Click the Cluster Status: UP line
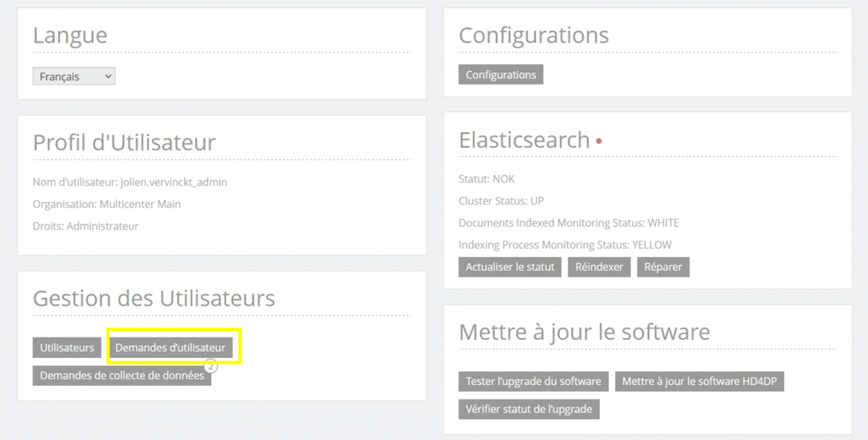Image resolution: width=868 pixels, height=440 pixels. [501, 201]
